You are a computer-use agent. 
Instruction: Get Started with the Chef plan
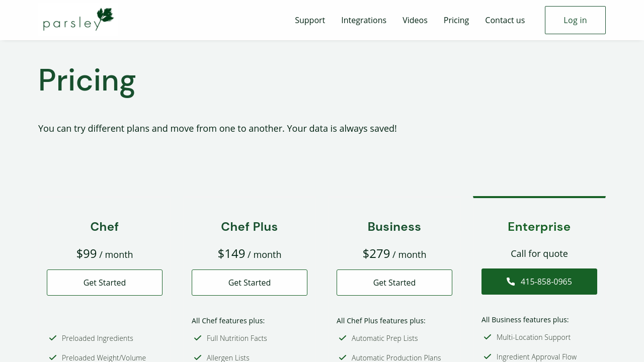point(105,283)
